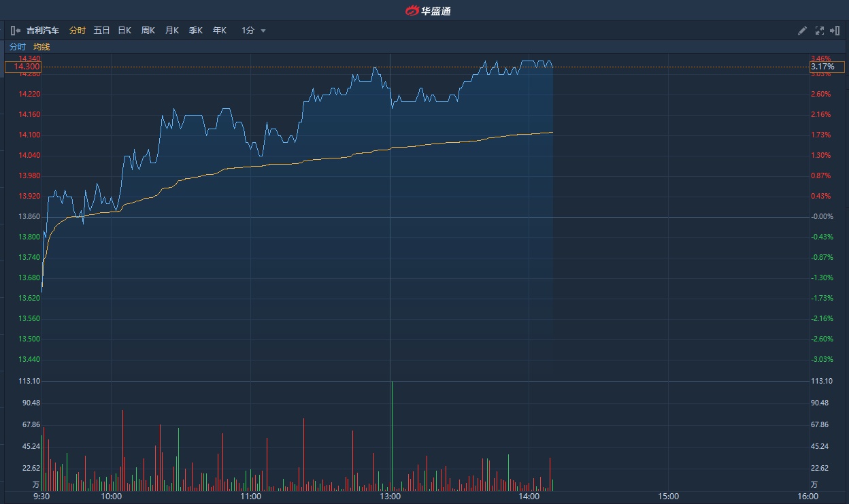Viewport: 849px width, 504px height.
Task: Collapse the right side panel
Action: (x=835, y=31)
